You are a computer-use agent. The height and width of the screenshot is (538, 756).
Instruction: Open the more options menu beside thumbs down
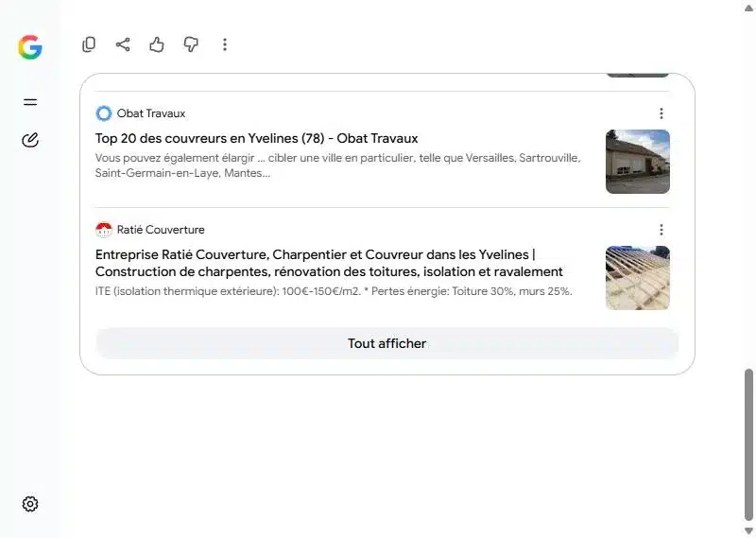pyautogui.click(x=225, y=44)
